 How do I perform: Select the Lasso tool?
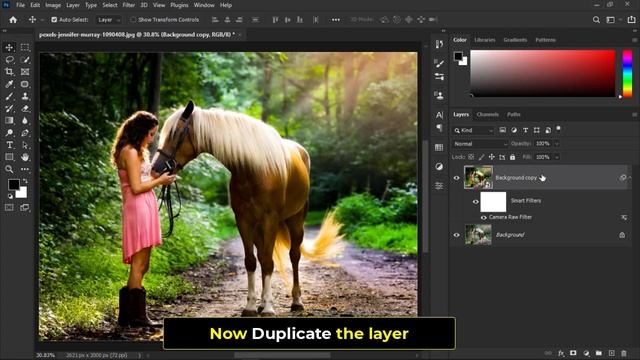9,60
